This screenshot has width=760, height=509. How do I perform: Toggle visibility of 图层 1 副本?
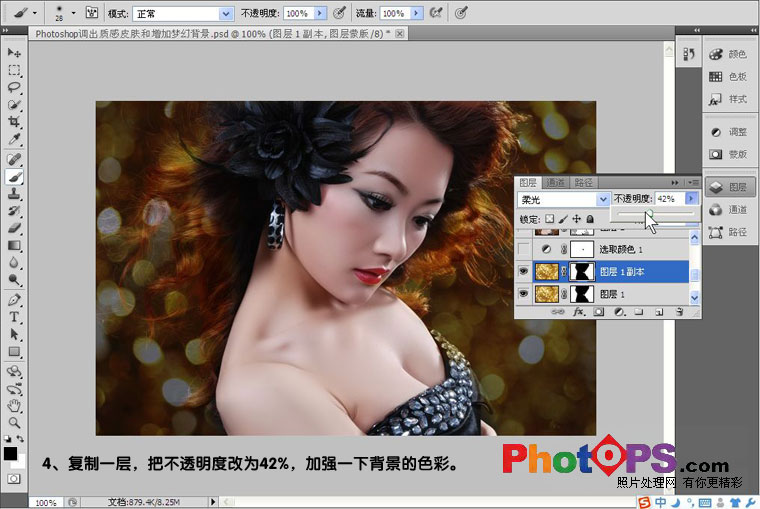click(523, 271)
